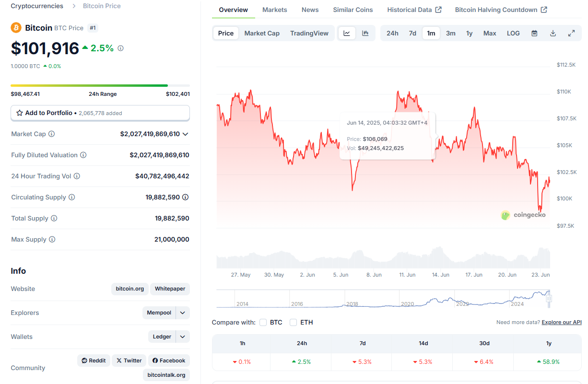Screen dimensions: 588x384
Task: Click the Bitcoin logo icon
Action: tap(16, 28)
